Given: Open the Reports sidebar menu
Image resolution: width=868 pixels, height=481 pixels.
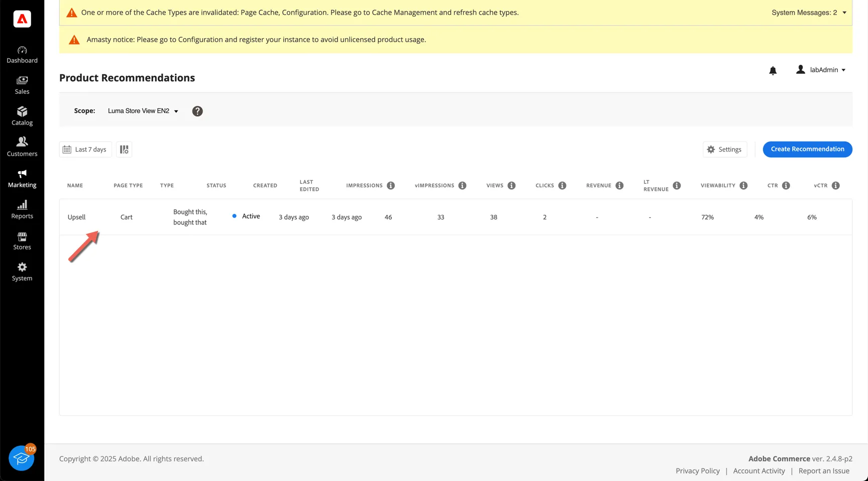Looking at the screenshot, I should (x=22, y=210).
